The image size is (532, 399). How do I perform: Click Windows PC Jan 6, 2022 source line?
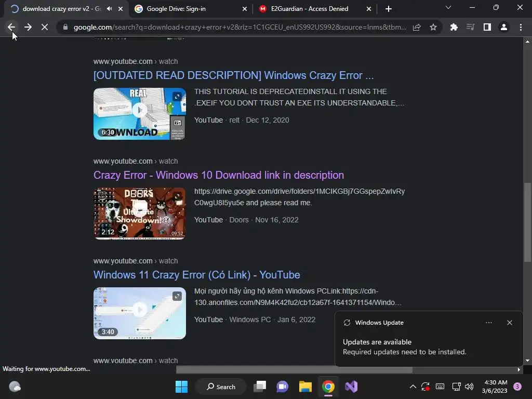[255, 320]
